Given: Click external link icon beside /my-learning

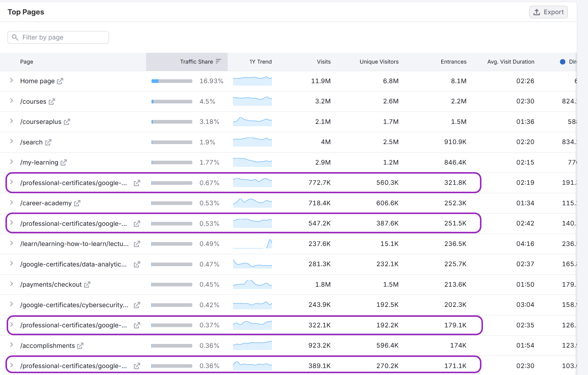Looking at the screenshot, I should click(x=64, y=162).
